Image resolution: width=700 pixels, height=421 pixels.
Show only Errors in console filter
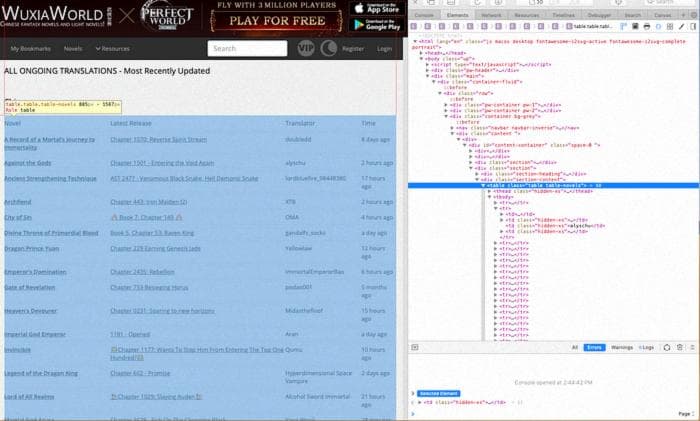point(594,347)
